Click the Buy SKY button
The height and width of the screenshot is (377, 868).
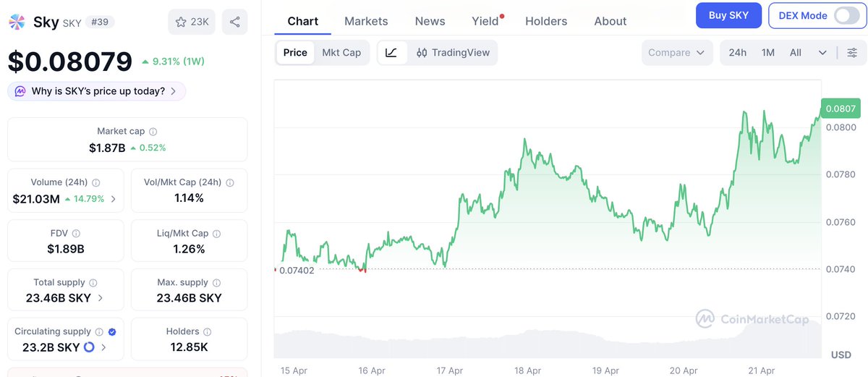728,15
